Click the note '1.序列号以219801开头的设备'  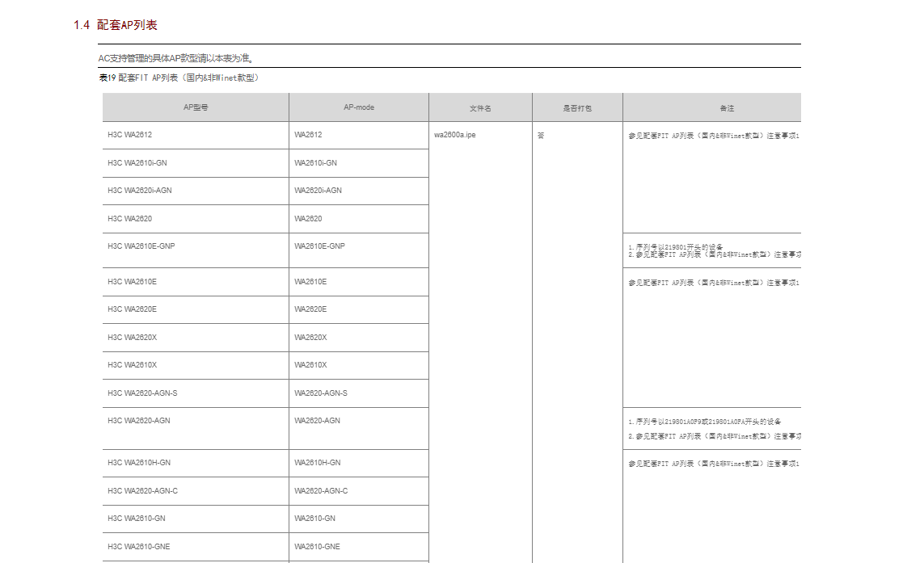675,247
